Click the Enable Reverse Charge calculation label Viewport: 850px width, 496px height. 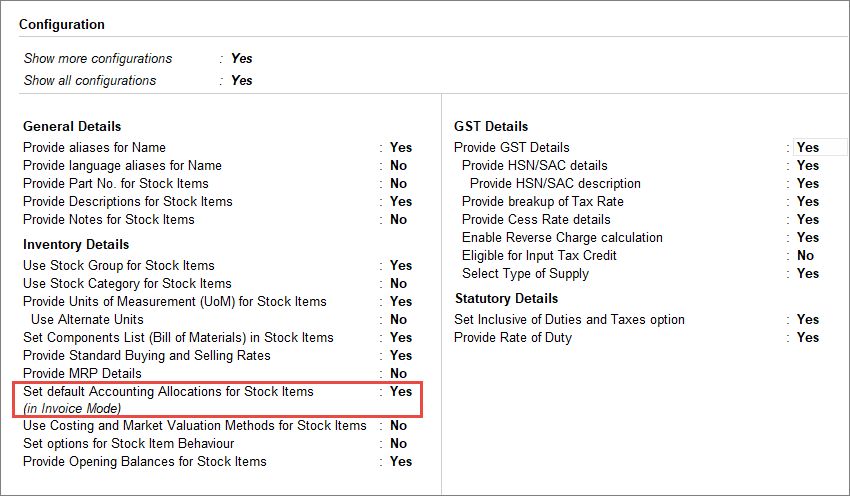pyautogui.click(x=562, y=237)
